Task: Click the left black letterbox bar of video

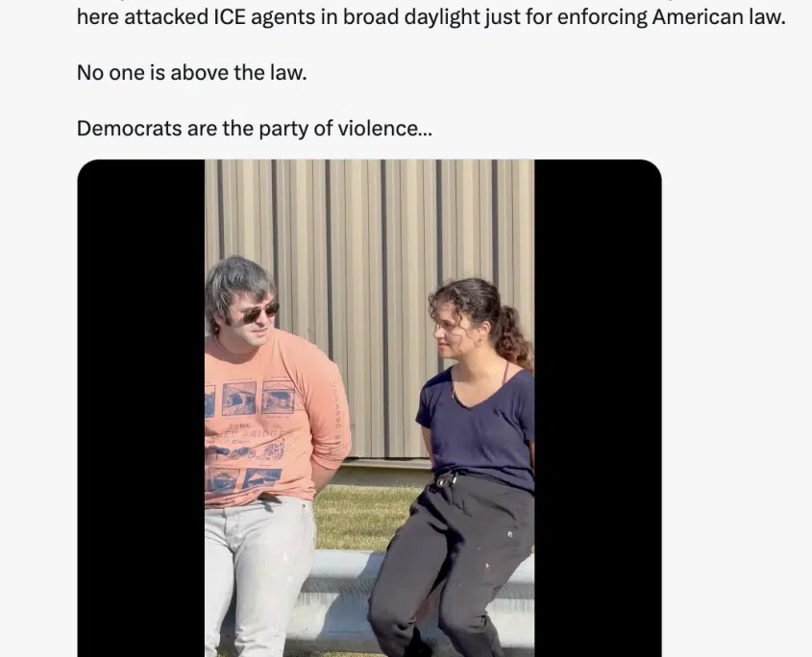Action: 141,408
